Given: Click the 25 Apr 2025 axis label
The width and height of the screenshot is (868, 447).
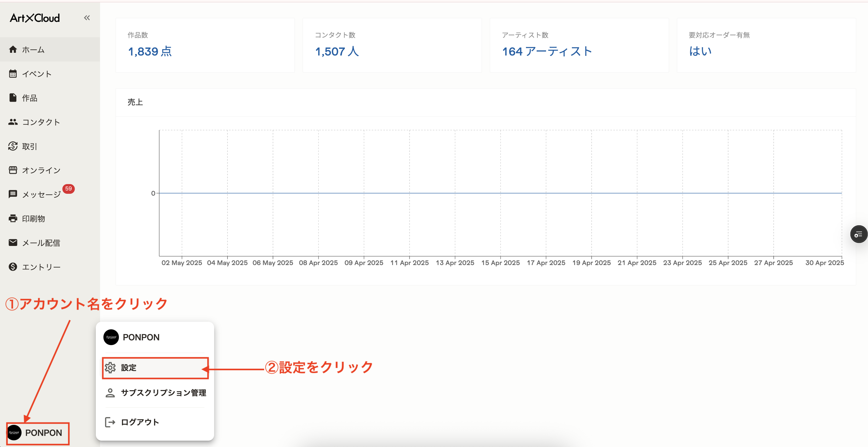Looking at the screenshot, I should (728, 263).
